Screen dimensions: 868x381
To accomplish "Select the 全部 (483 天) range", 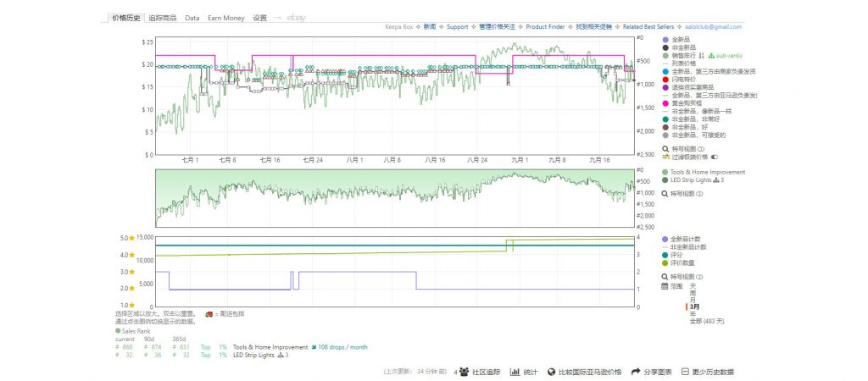I will (708, 321).
